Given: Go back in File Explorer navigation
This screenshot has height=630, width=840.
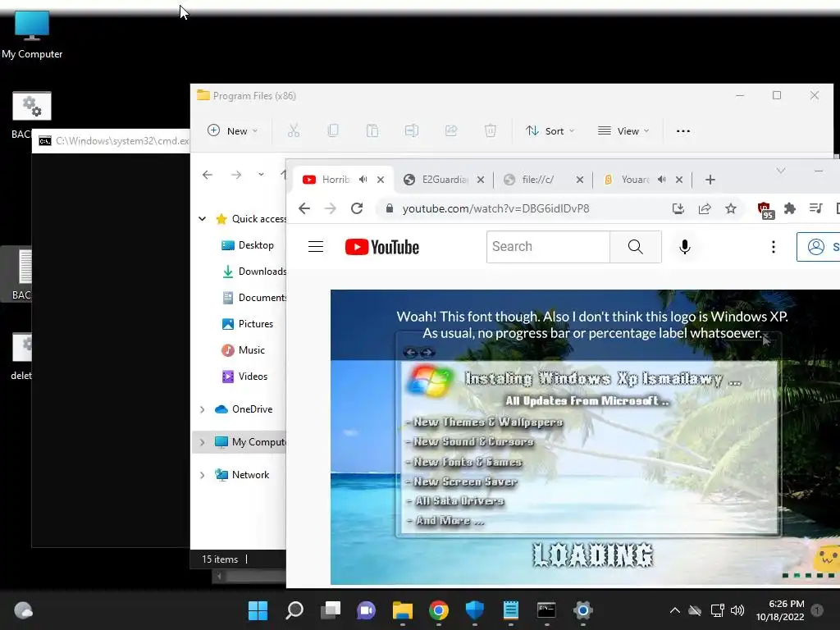Looking at the screenshot, I should 208,175.
